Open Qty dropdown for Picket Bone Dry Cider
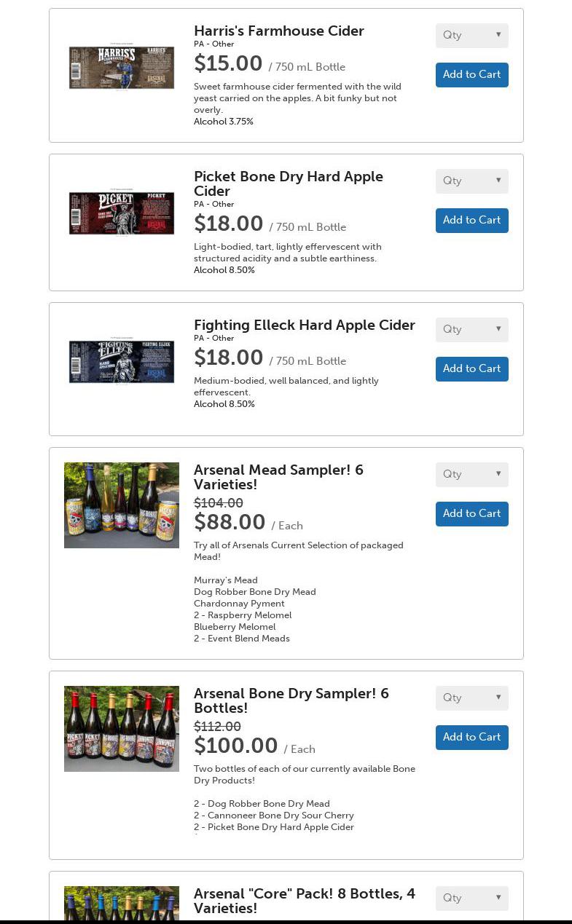572x924 pixels. (471, 181)
